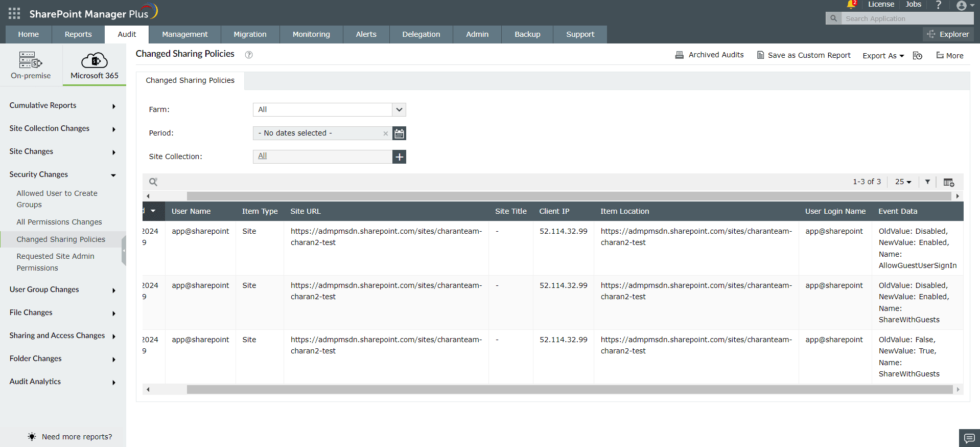Open Allowed User to Create Groups report
Image resolution: width=980 pixels, height=447 pixels.
[x=57, y=199]
